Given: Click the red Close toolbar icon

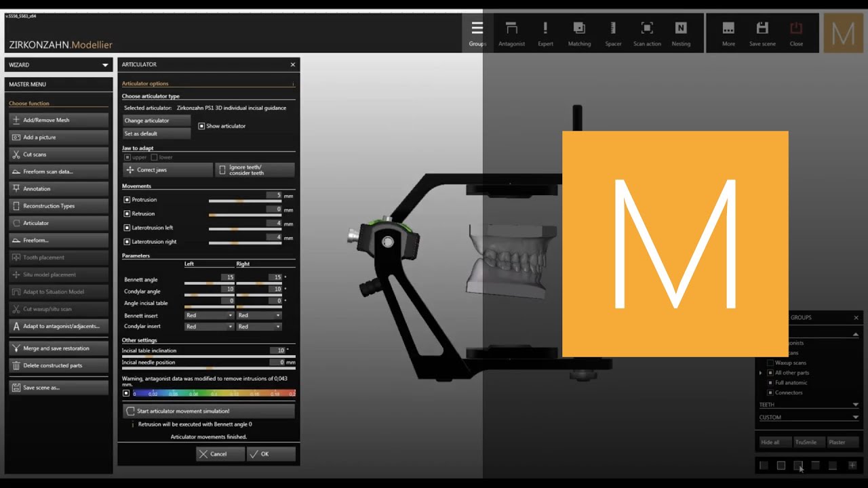Looking at the screenshot, I should (x=796, y=33).
